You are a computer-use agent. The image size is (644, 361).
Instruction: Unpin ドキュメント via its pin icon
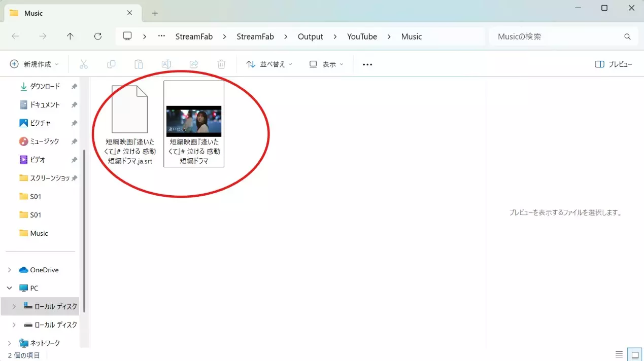tap(74, 104)
